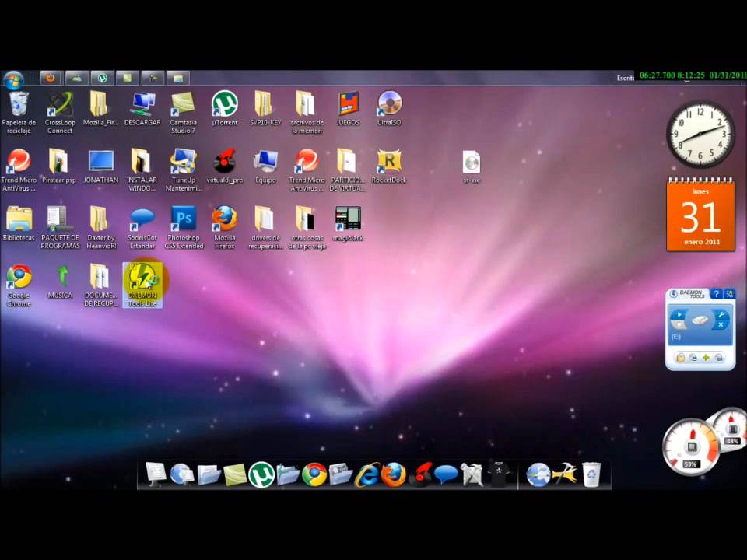Viewport: 747px width, 560px height.
Task: Click the stop/unmount button in DAEMON Tools gadget
Action: coord(679,325)
